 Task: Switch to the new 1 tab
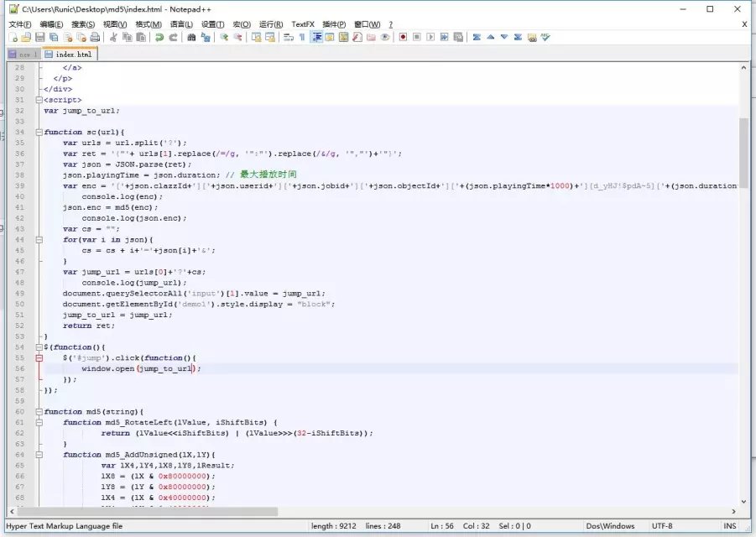click(23, 55)
